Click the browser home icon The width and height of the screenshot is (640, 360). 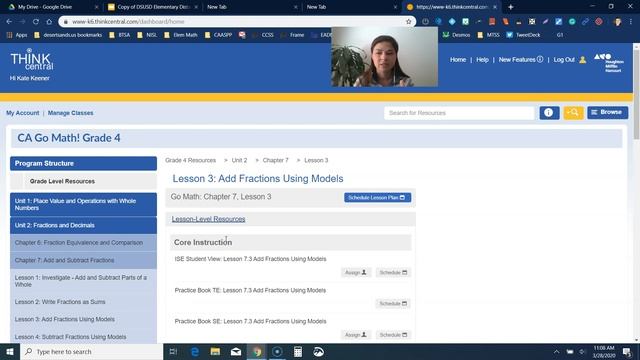[x=49, y=22]
